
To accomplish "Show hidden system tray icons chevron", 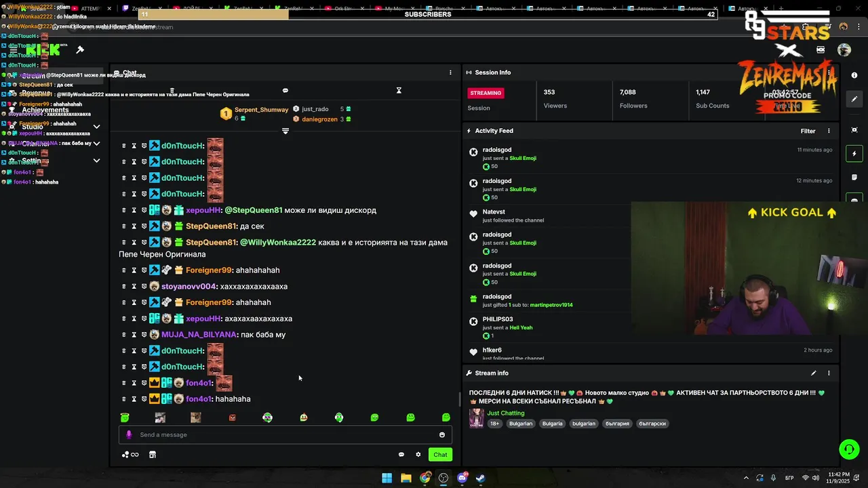I will [x=747, y=478].
